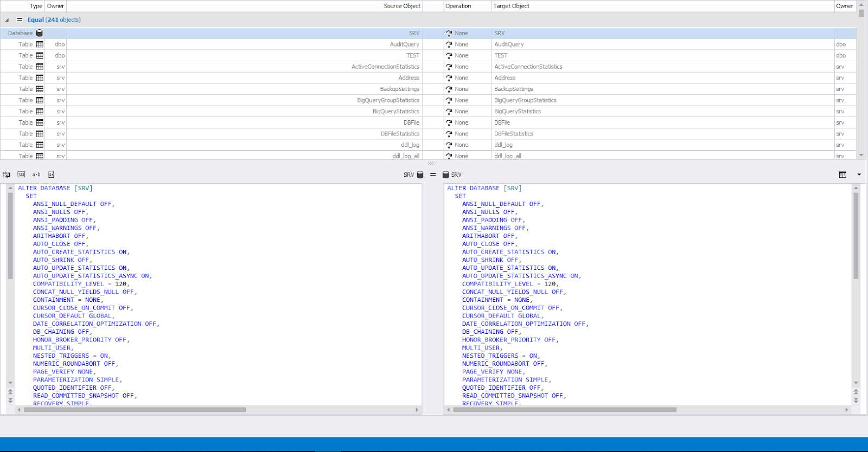This screenshot has width=868, height=452.
Task: Click the source SRV database icon above script
Action: click(420, 175)
